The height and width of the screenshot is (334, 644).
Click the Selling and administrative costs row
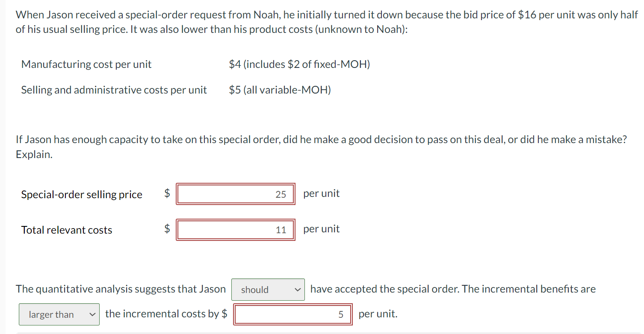(x=114, y=90)
